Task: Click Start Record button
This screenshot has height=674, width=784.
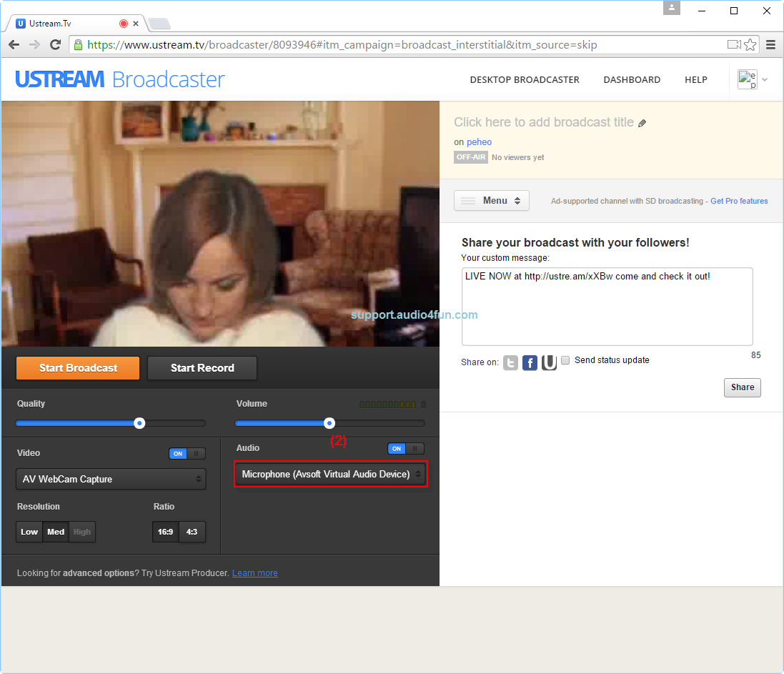Action: (202, 368)
